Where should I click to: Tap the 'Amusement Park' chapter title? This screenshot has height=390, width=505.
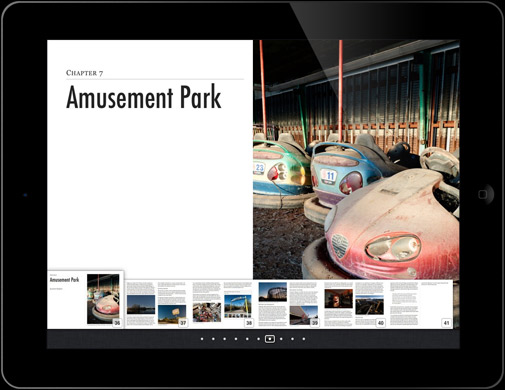click(x=144, y=97)
